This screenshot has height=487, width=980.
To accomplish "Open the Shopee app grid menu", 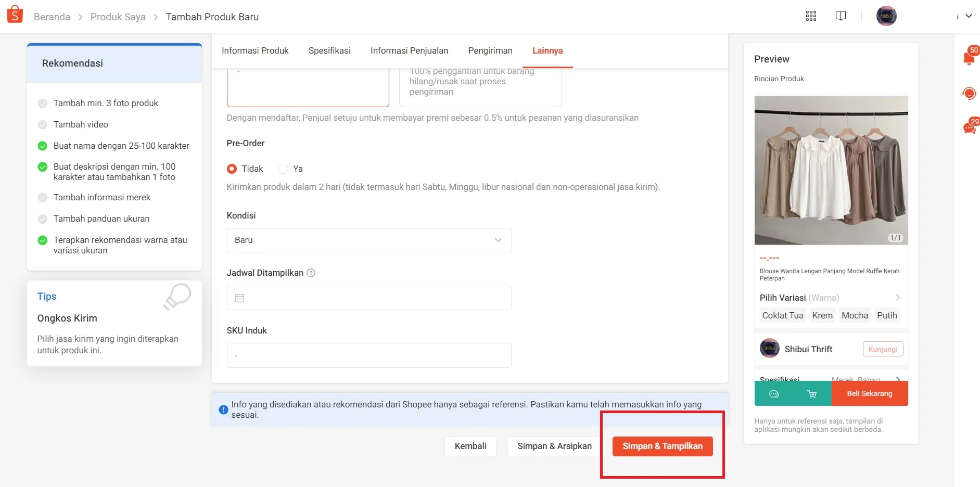I will point(811,16).
